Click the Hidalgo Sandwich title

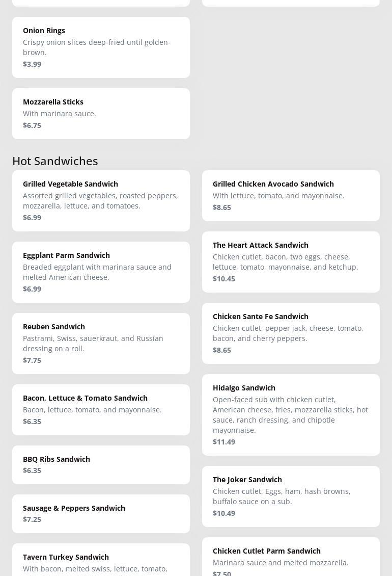(x=244, y=388)
